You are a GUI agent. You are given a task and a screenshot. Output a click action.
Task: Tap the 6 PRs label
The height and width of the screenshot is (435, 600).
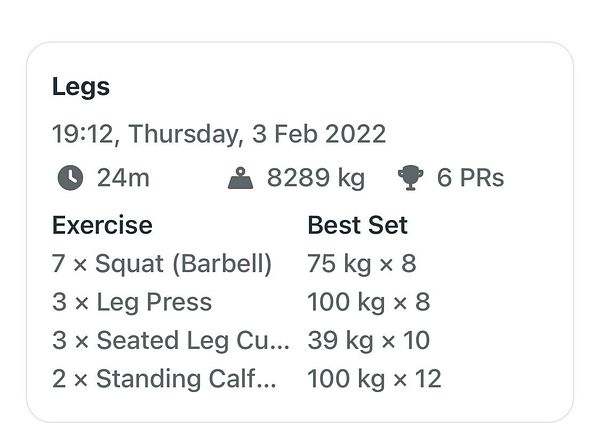[470, 178]
